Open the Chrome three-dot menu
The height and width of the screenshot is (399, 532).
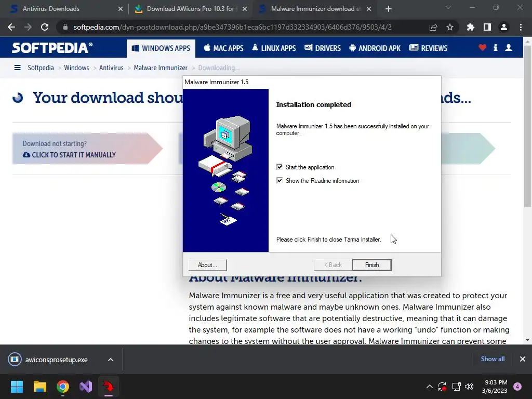pos(521,27)
